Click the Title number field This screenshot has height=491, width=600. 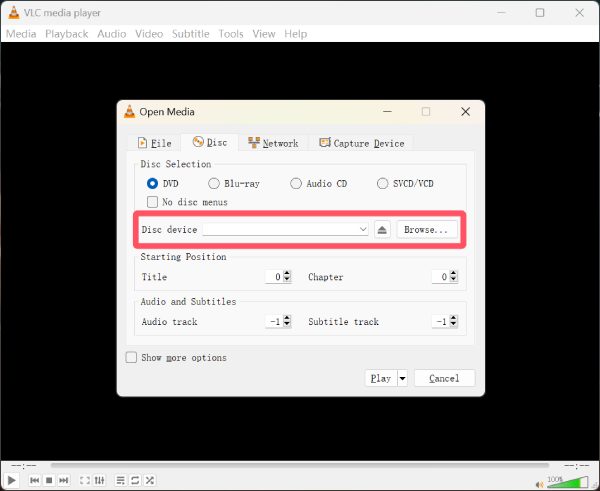[274, 276]
